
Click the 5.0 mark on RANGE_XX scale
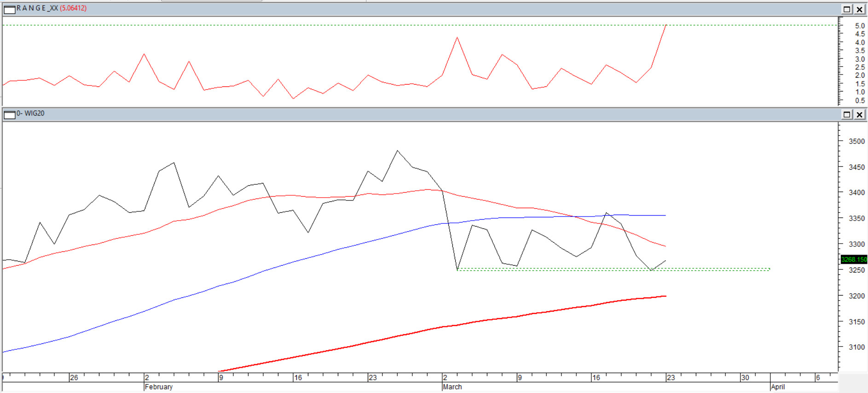tap(859, 26)
